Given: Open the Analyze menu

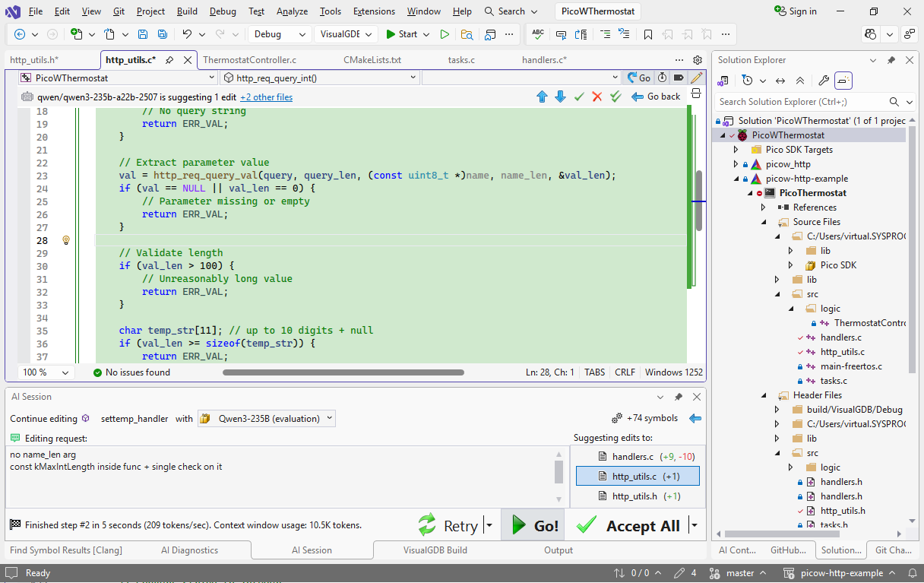Looking at the screenshot, I should click(292, 11).
